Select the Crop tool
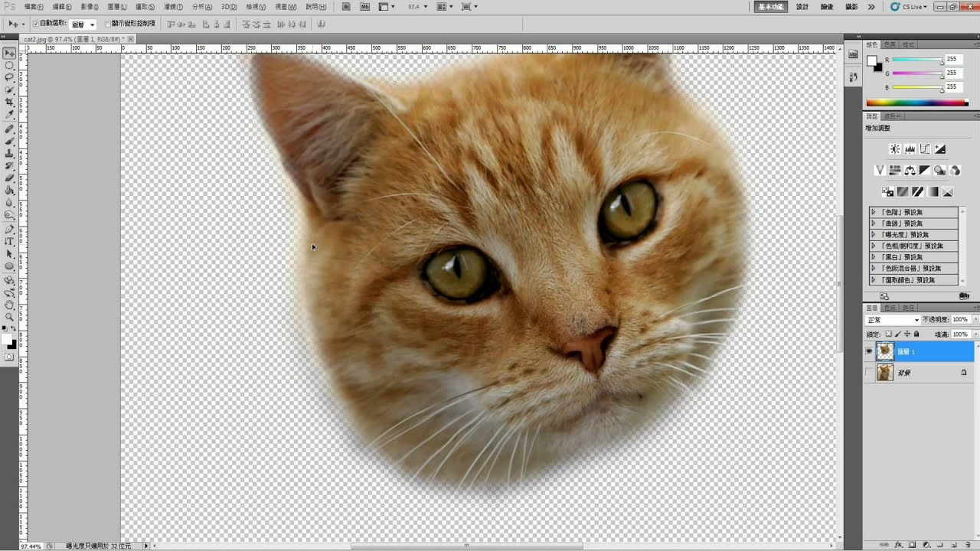This screenshot has height=551, width=980. pos(9,103)
